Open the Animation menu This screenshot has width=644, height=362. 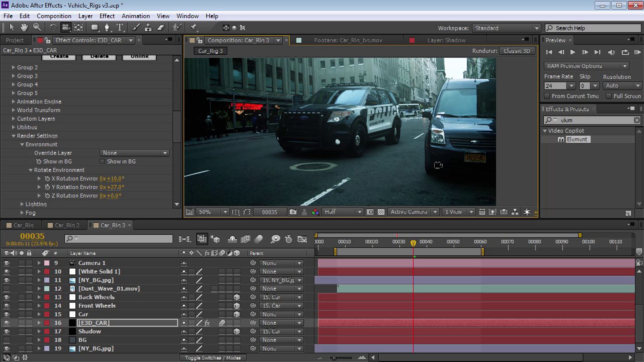coord(136,16)
